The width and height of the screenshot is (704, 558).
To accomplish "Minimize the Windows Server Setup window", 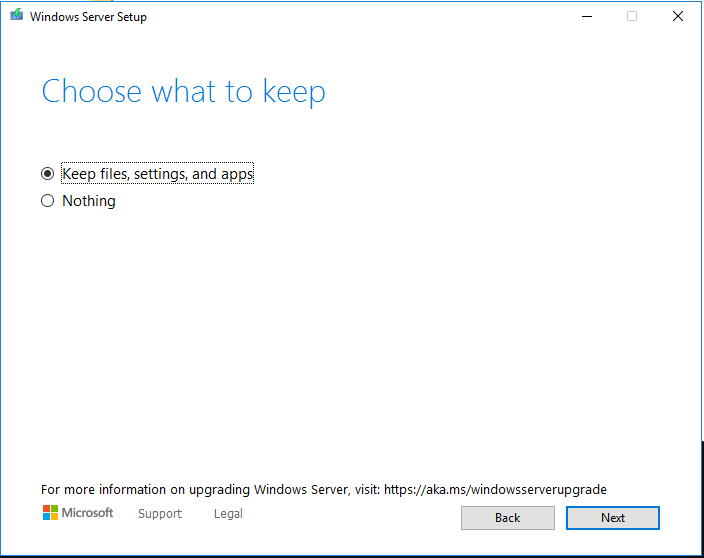I will pyautogui.click(x=587, y=17).
